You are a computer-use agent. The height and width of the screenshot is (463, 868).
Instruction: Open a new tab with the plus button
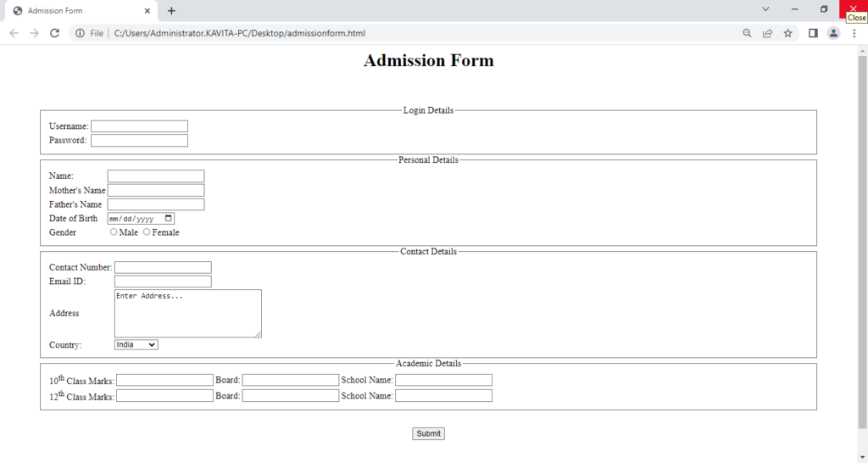pos(171,10)
